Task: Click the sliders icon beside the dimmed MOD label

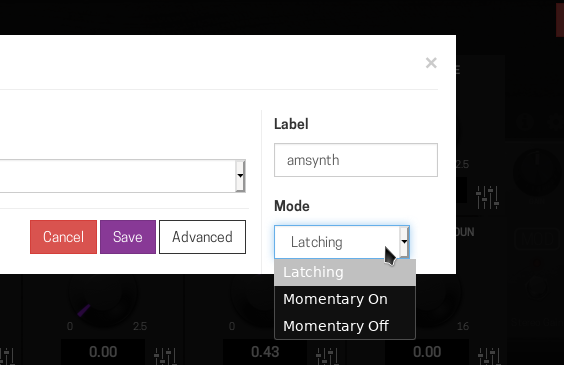Action: click(x=487, y=197)
